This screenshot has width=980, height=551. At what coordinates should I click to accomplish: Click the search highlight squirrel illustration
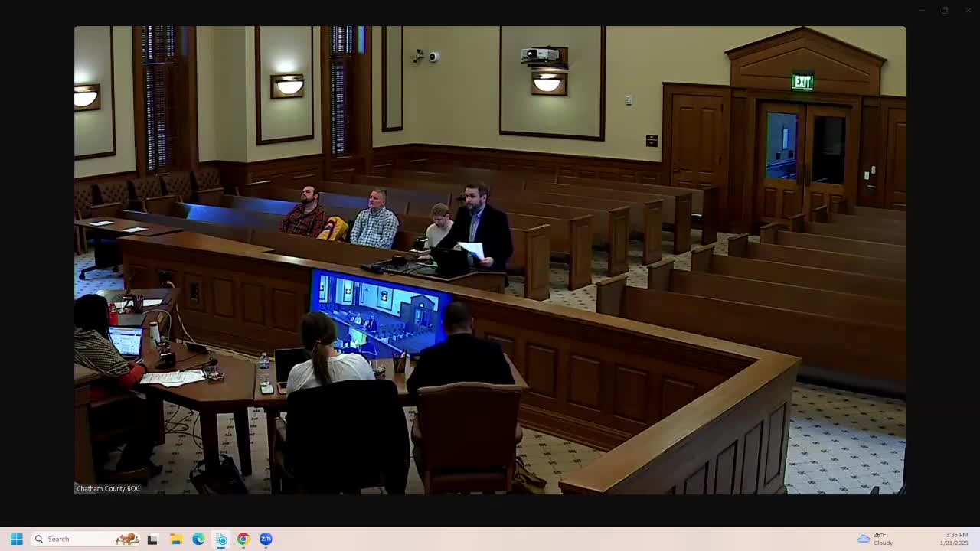tap(127, 539)
